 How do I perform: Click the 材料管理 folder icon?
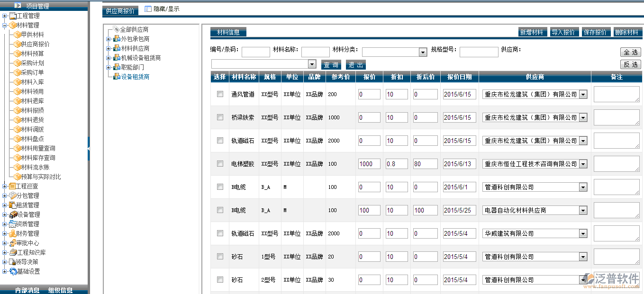(x=13, y=25)
